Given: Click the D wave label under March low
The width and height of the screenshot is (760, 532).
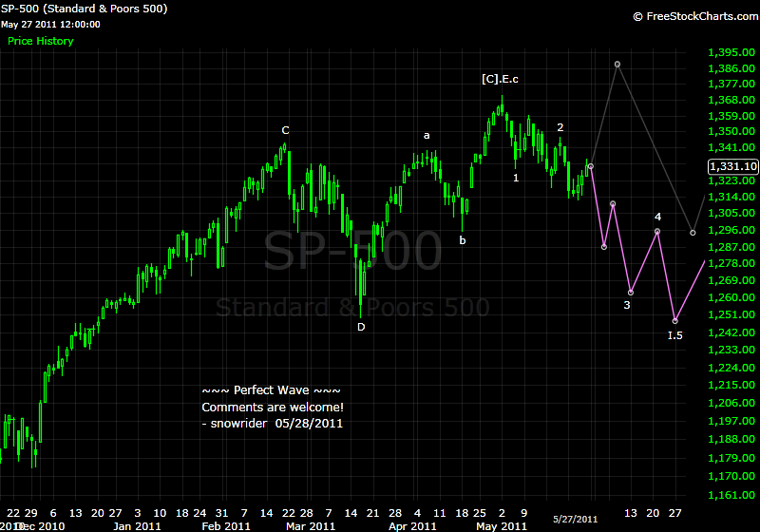Looking at the screenshot, I should [x=361, y=327].
